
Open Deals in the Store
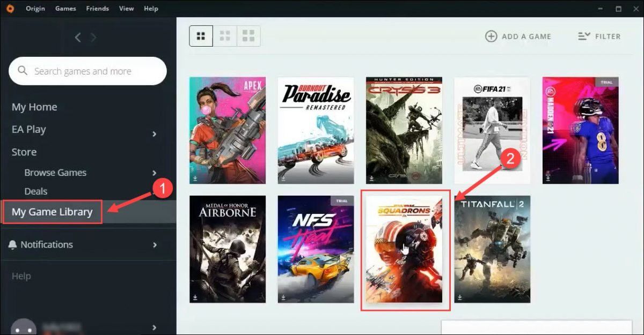(x=36, y=191)
